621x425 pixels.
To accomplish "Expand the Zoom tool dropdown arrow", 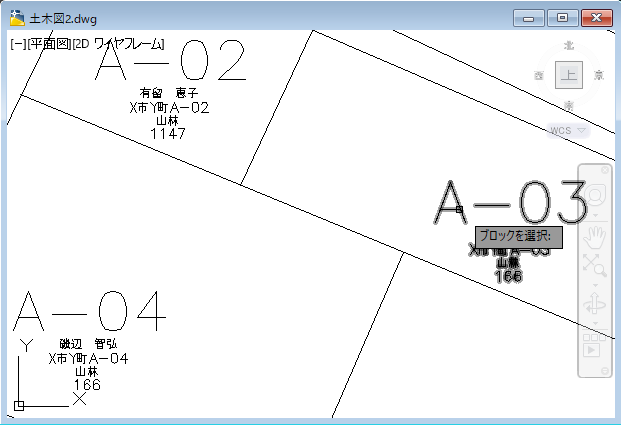I will [x=595, y=285].
